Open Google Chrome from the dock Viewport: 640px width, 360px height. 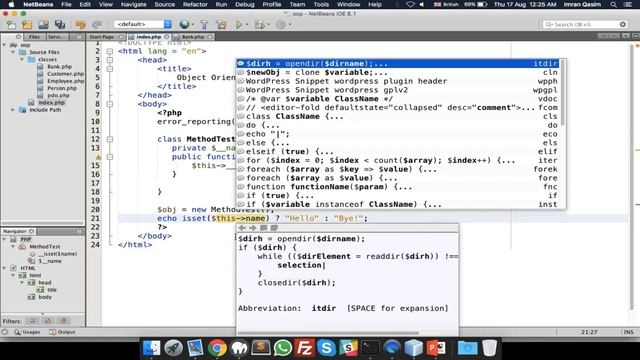pyautogui.click(x=217, y=348)
